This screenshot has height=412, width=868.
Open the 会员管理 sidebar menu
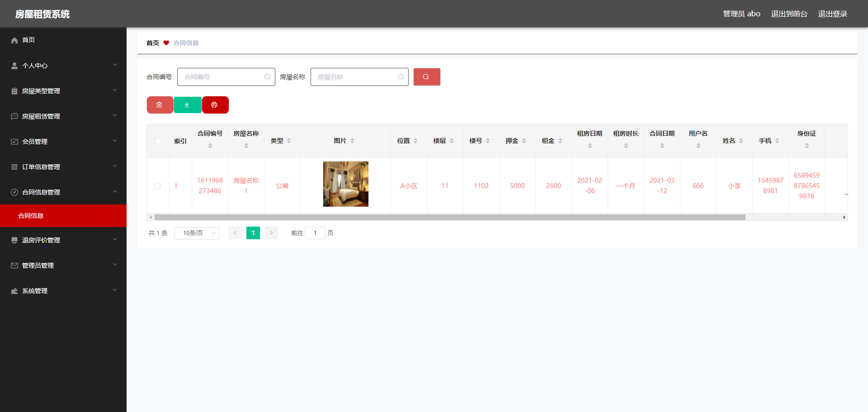63,142
